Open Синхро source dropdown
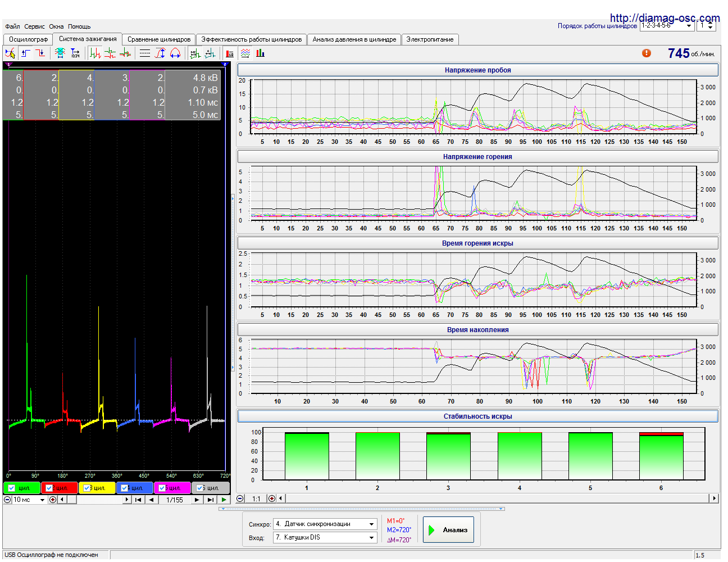Image resolution: width=728 pixels, height=562 pixels. point(325,524)
